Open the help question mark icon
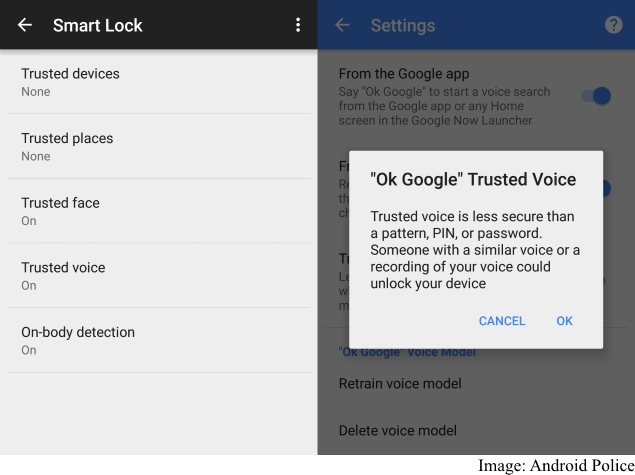This screenshot has width=635, height=475. coord(615,25)
